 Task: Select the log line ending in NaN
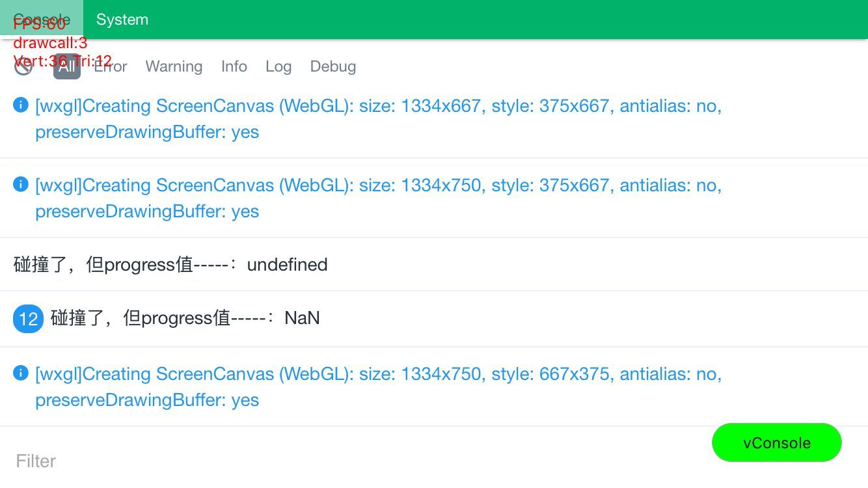coord(185,318)
